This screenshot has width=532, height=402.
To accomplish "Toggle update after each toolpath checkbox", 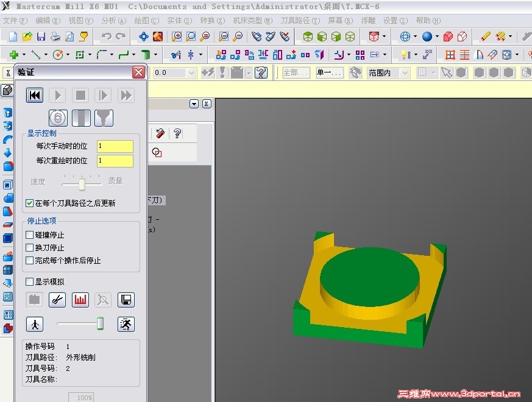I will pyautogui.click(x=29, y=203).
